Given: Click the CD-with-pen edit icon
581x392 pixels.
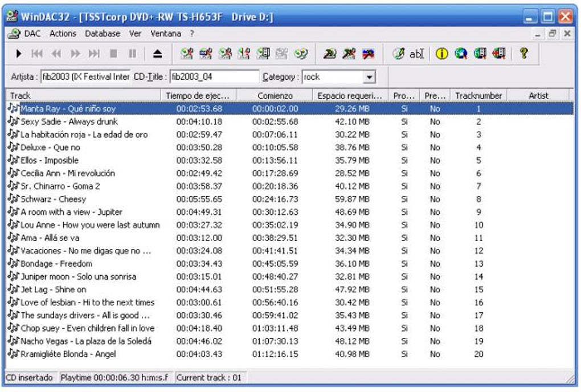Looking at the screenshot, I should pos(398,54).
